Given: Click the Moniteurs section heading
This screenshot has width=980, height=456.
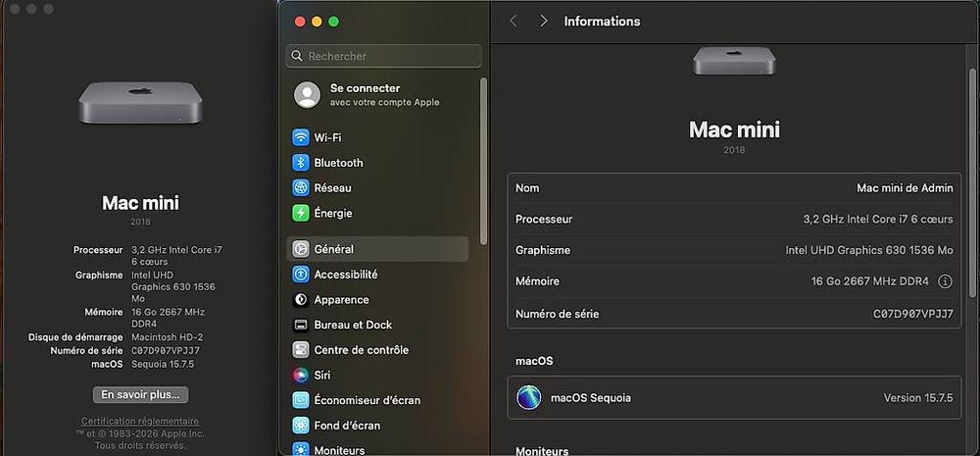Looking at the screenshot, I should 542,450.
